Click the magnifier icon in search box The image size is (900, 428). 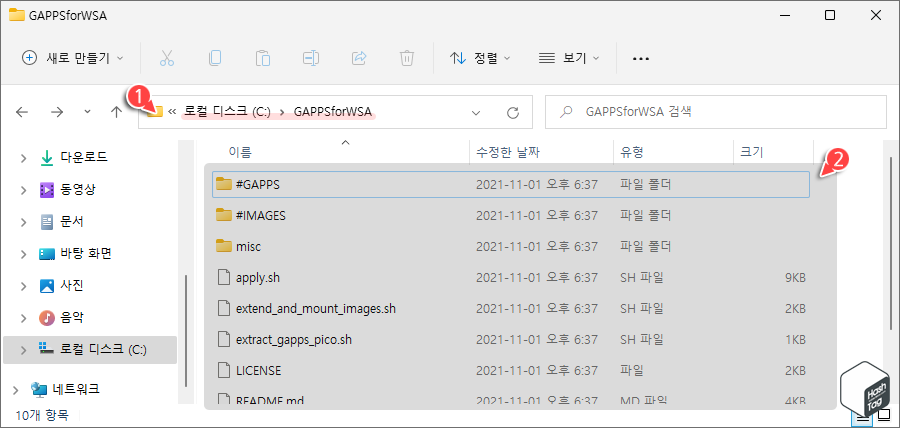tap(566, 112)
